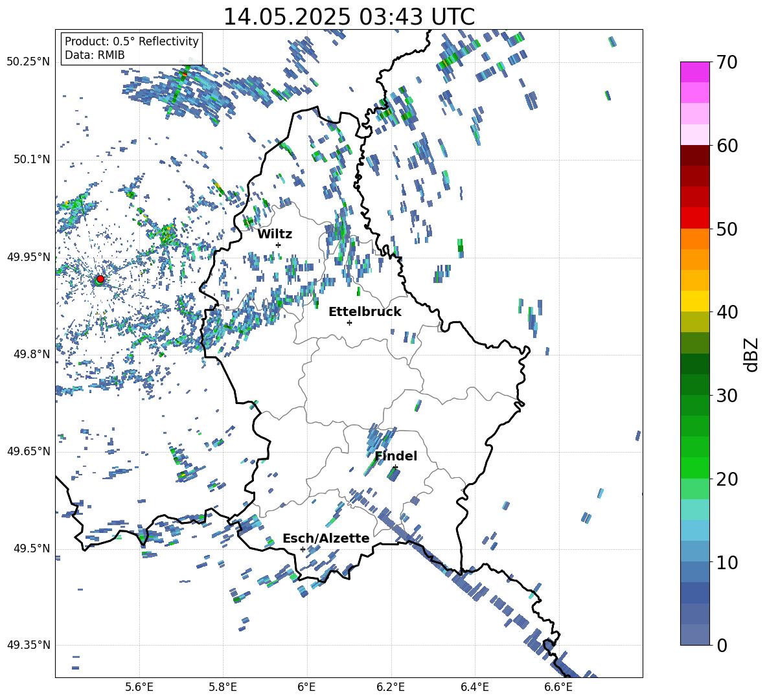
Task: Click the 6.4°E longitude tick label
Action: pyautogui.click(x=474, y=687)
